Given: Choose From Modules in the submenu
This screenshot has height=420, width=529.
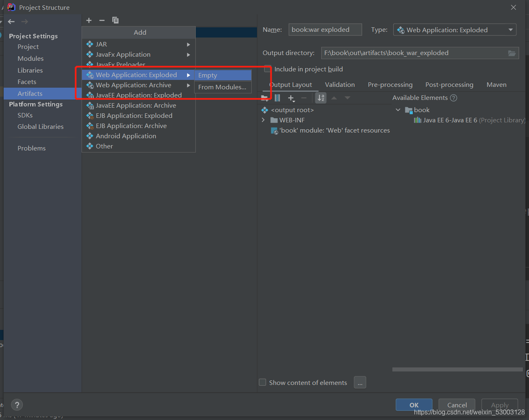Looking at the screenshot, I should point(223,87).
